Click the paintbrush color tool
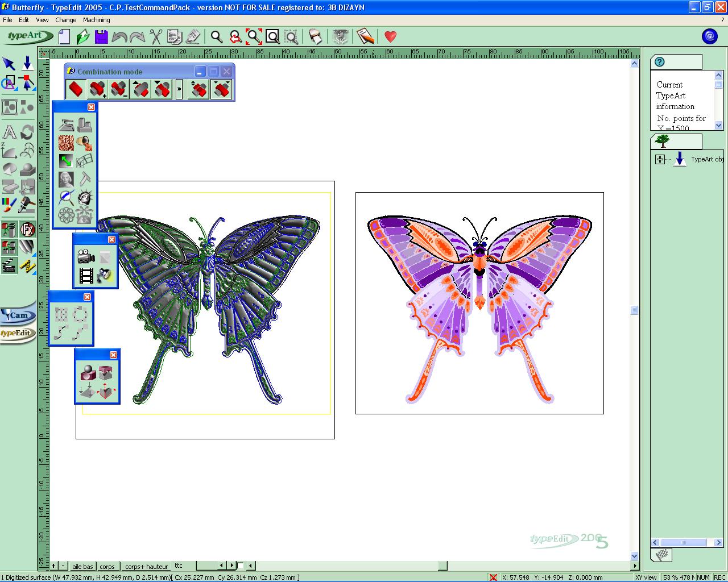728x582 pixels. tap(9, 205)
